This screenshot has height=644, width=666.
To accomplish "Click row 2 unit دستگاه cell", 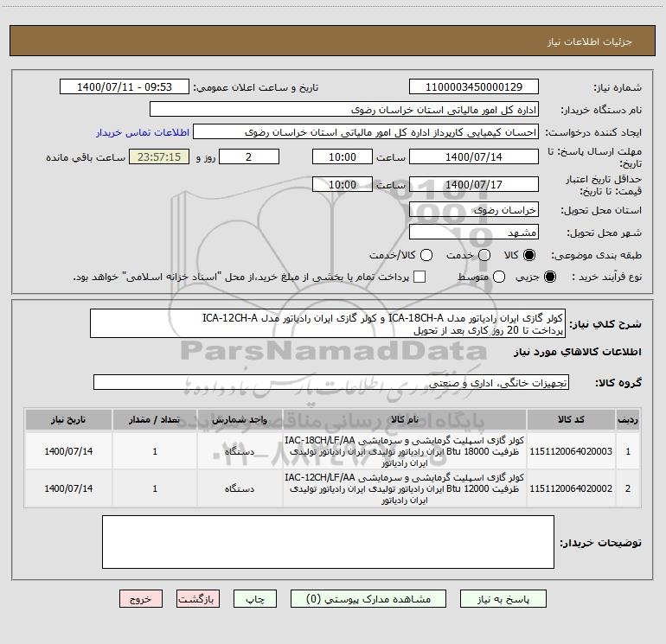I will tap(240, 488).
